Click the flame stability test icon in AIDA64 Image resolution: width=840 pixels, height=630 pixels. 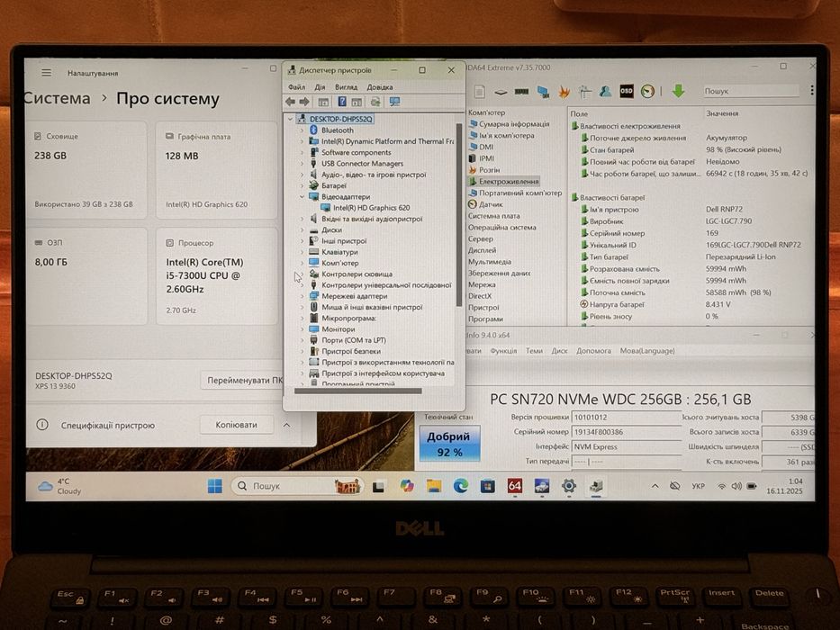point(565,92)
